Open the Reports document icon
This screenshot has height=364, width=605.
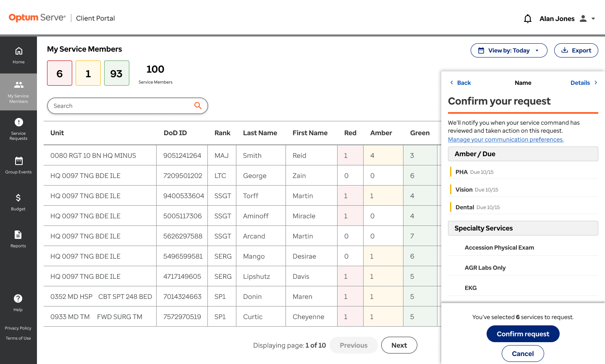18,235
